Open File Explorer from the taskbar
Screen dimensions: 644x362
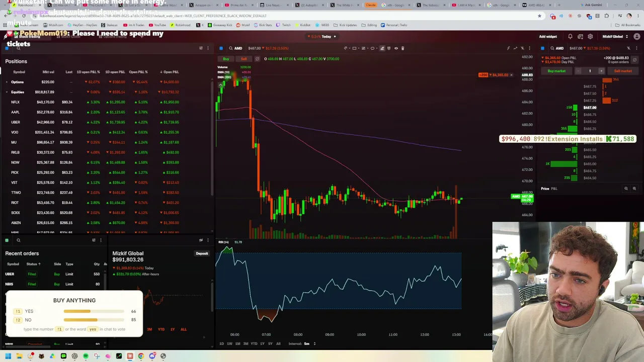click(19, 356)
